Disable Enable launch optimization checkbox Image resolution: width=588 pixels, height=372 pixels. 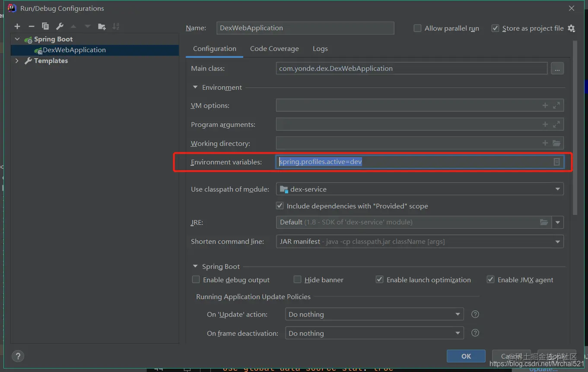379,280
